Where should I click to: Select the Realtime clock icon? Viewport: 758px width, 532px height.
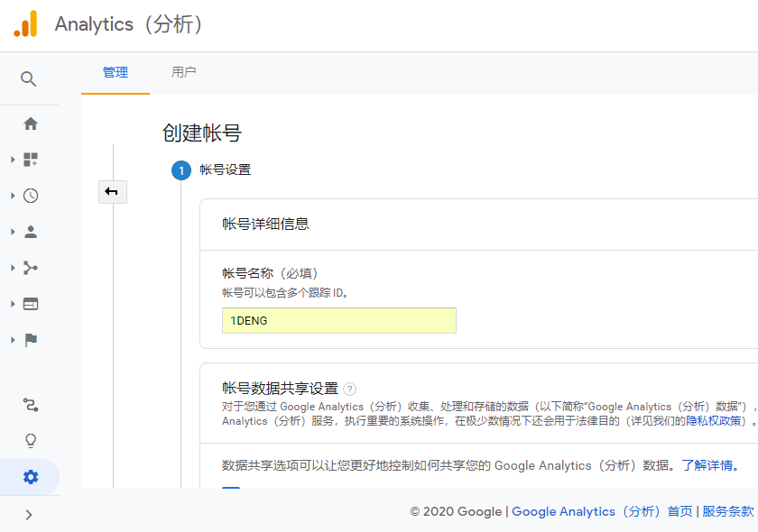[x=30, y=195]
